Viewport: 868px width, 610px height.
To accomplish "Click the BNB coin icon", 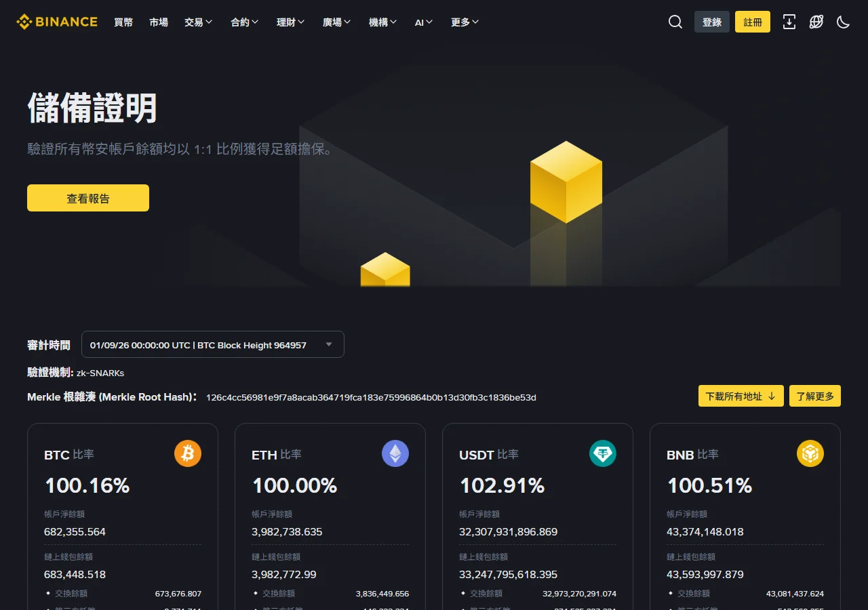I will point(810,453).
